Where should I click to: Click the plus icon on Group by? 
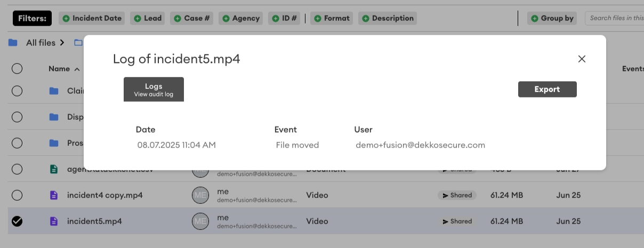535,18
